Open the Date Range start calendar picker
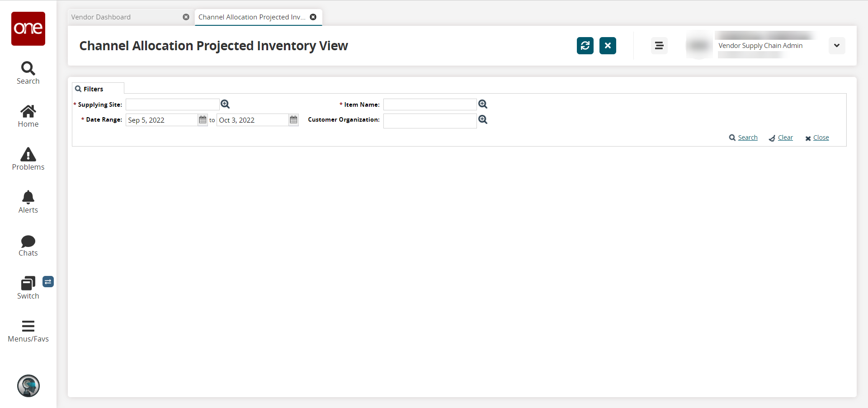This screenshot has width=868, height=408. pos(203,120)
